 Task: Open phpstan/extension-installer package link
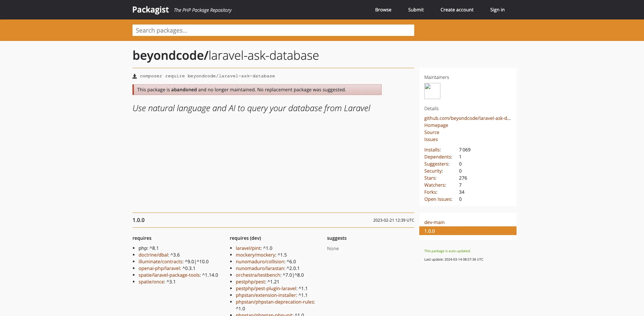[x=266, y=295]
